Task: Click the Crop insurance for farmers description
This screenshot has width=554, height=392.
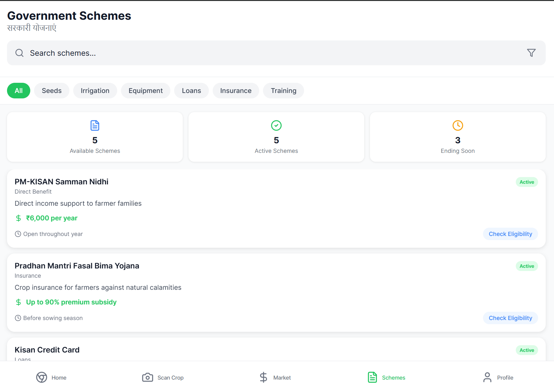Action: [x=98, y=288]
